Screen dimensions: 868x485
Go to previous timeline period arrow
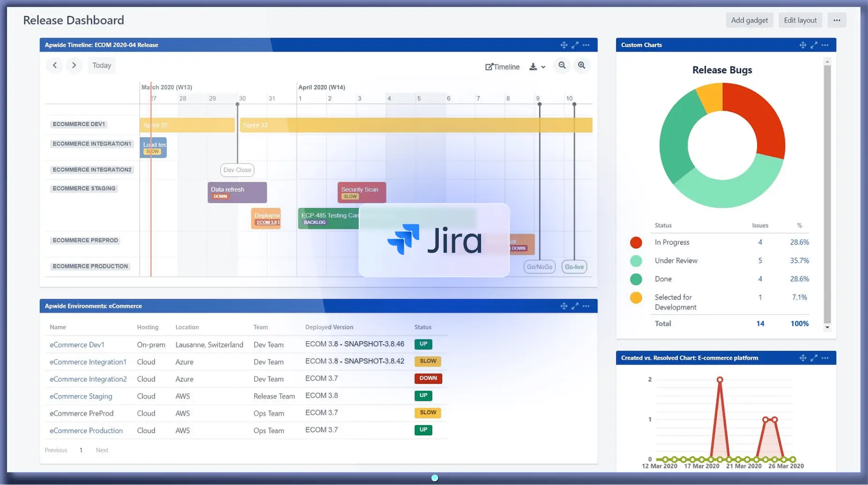coord(55,65)
